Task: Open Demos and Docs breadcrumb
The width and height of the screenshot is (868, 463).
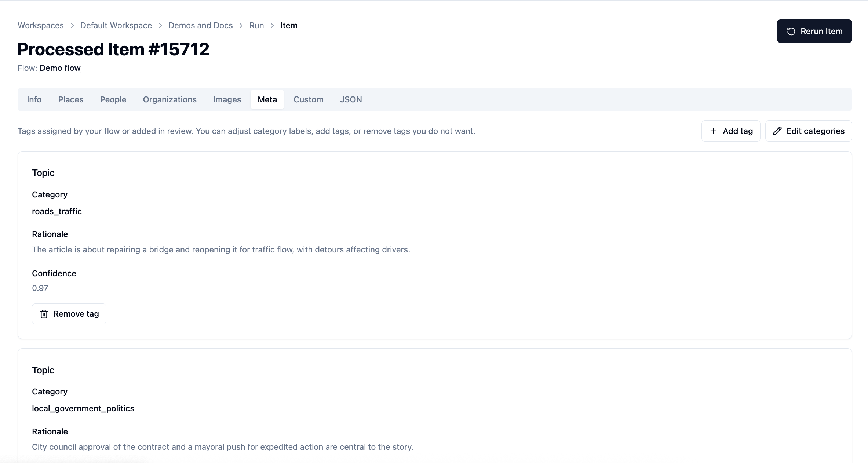Action: point(200,26)
